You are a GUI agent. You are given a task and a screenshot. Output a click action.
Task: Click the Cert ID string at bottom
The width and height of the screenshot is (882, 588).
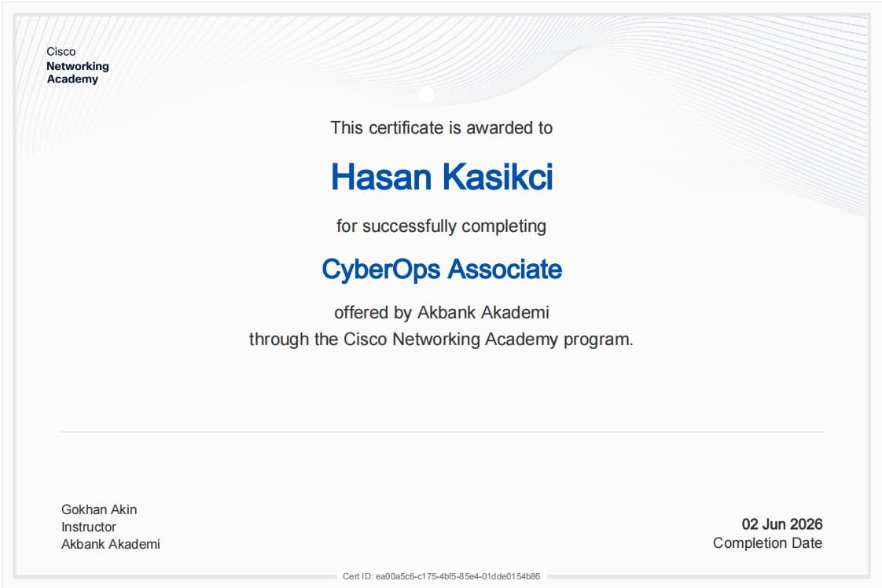pos(442,576)
